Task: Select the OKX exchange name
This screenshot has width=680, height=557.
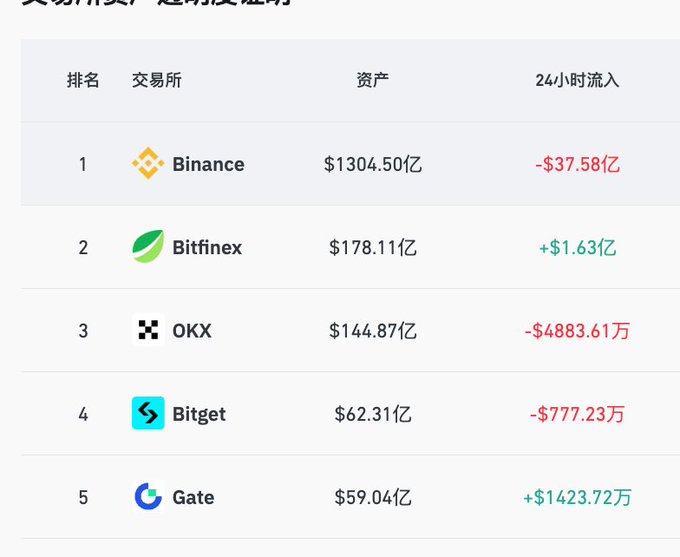Action: coord(192,330)
